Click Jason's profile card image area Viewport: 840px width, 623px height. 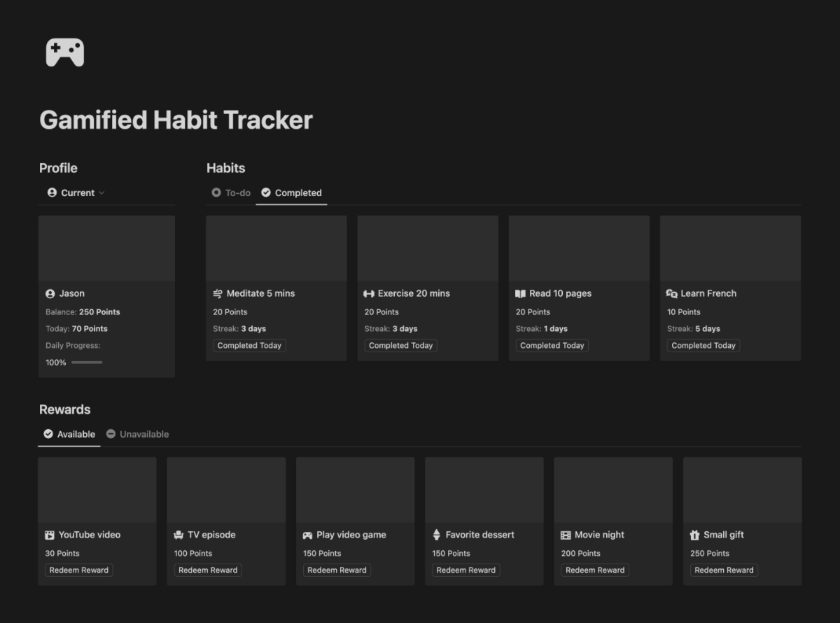point(106,248)
